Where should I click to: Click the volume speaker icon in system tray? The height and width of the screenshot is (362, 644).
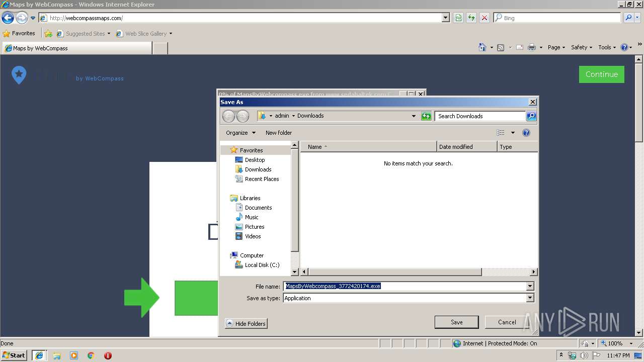(x=584, y=355)
